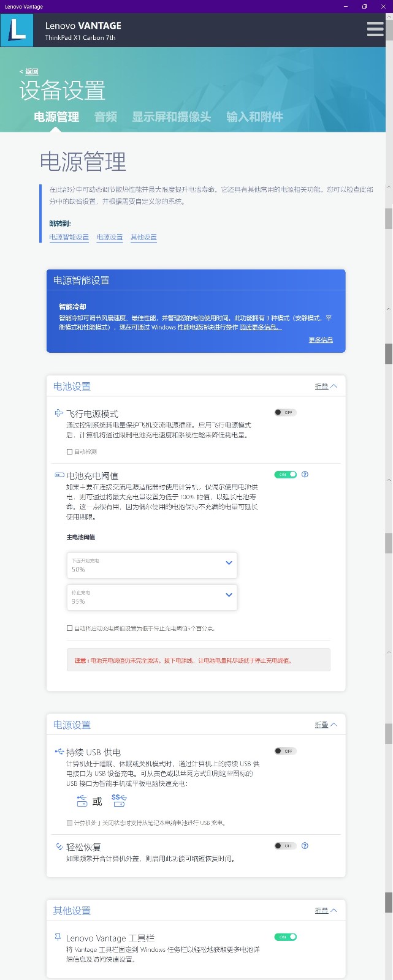Switch to 显示屏和摄像头 tab
The image size is (393, 980).
click(172, 116)
